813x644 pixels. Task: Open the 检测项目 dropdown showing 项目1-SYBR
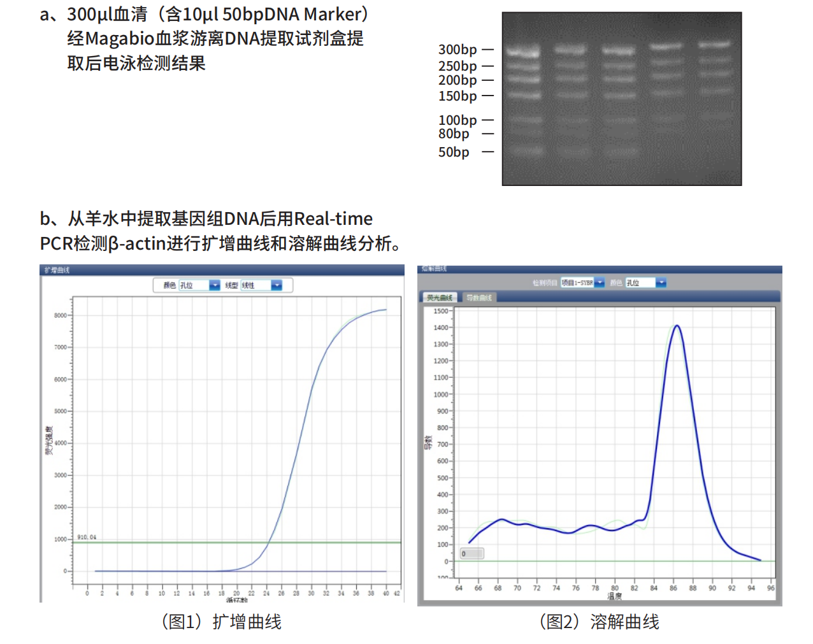(599, 283)
